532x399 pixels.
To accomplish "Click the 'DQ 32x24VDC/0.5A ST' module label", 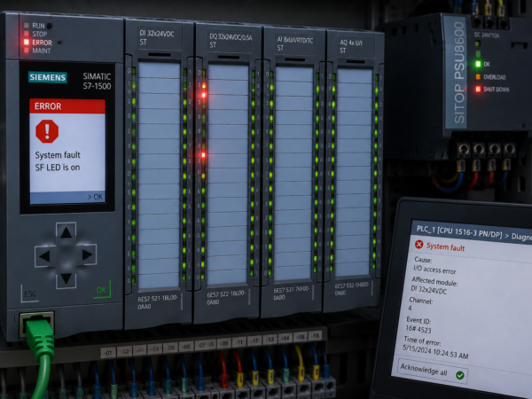I will point(231,41).
